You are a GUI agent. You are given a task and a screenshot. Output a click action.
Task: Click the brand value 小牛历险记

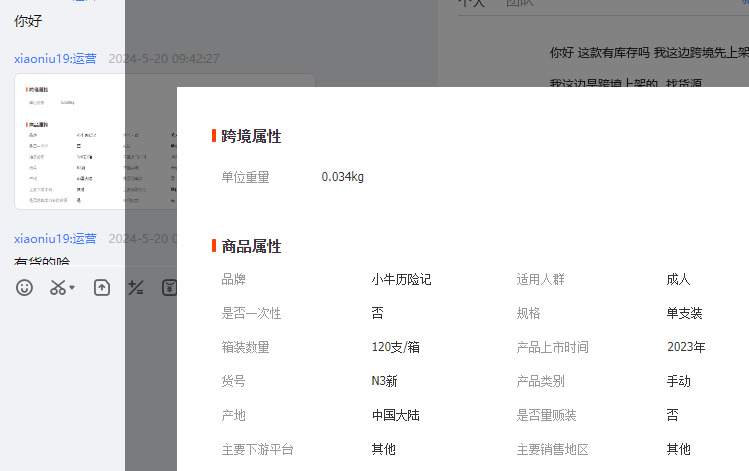(401, 280)
